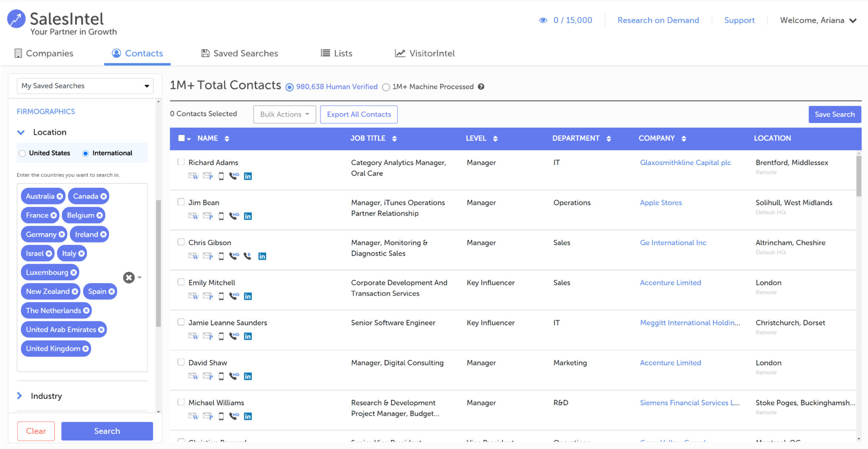Remove the Luxembourg country tag
This screenshot has height=449, width=868.
click(74, 272)
